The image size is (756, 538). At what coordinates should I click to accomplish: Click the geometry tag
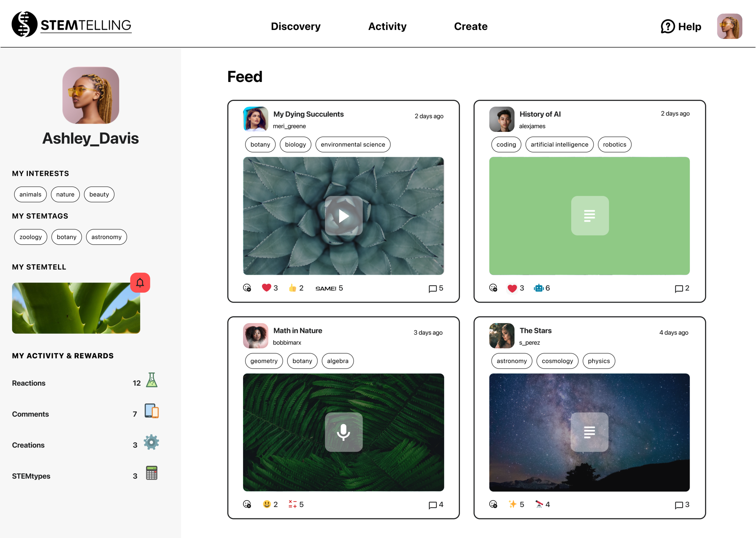point(264,361)
